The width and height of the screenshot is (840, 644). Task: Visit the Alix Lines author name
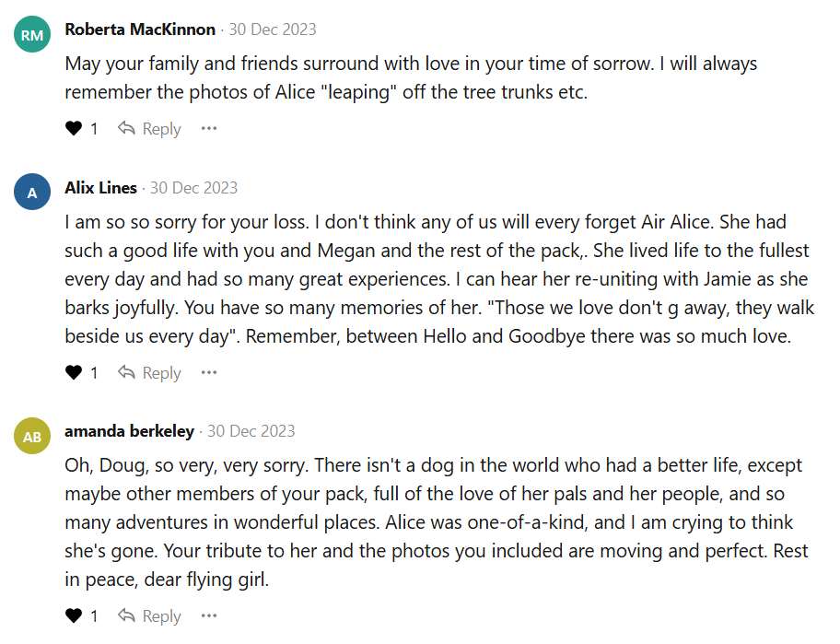(x=100, y=188)
